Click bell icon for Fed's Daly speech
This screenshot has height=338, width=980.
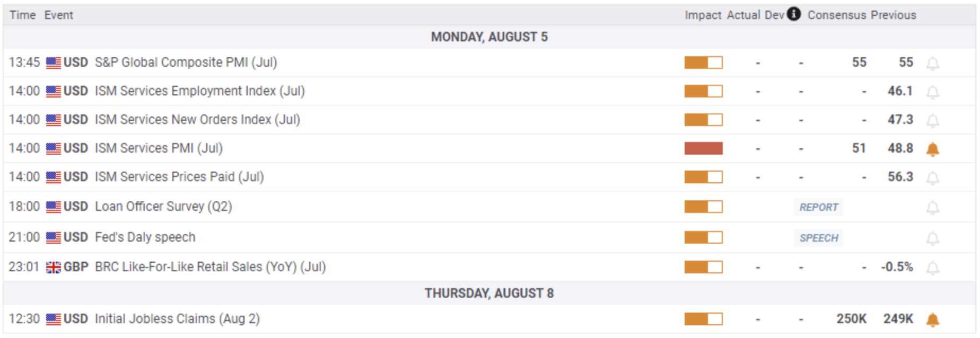click(x=933, y=238)
